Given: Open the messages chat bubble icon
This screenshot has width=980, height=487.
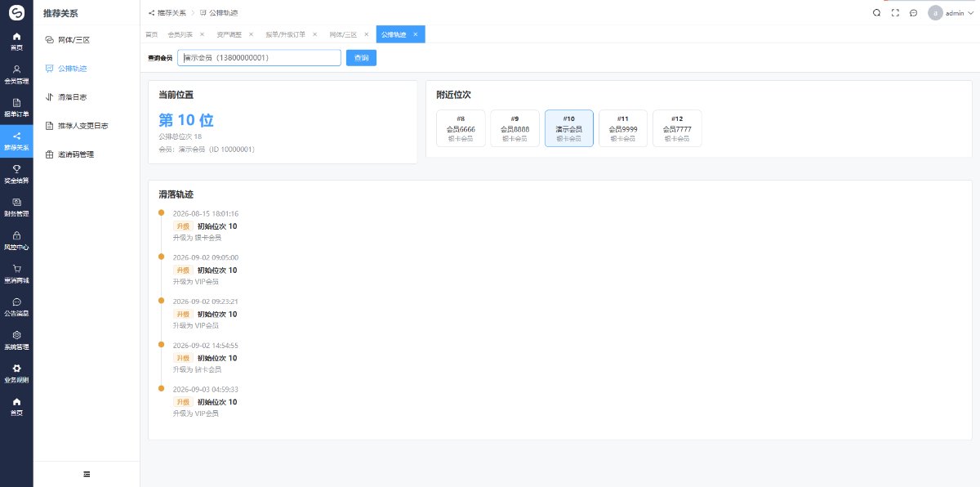Looking at the screenshot, I should (x=913, y=12).
